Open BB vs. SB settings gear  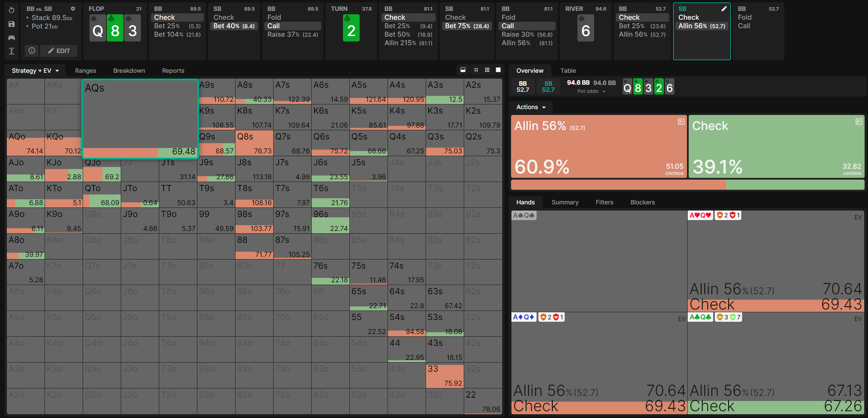pos(73,9)
